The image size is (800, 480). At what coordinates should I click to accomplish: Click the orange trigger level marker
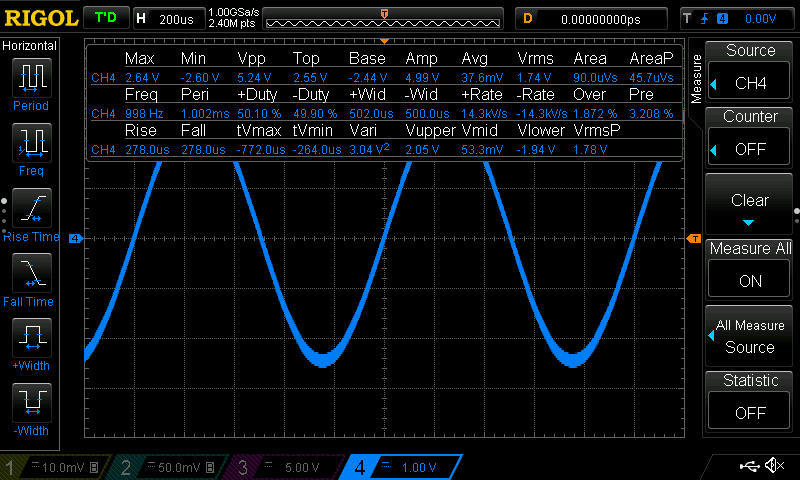pyautogui.click(x=694, y=238)
